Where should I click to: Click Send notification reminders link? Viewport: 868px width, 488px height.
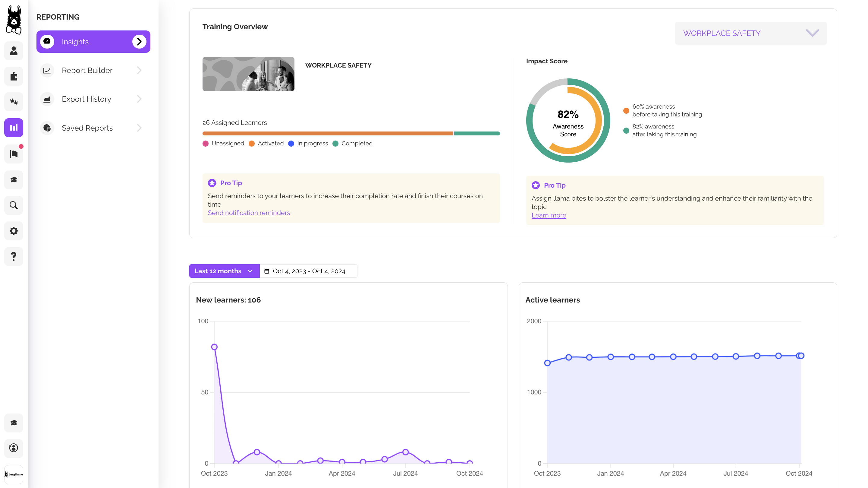coord(249,213)
